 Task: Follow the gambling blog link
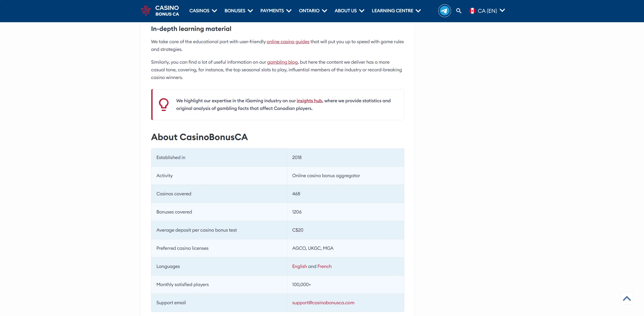click(282, 62)
